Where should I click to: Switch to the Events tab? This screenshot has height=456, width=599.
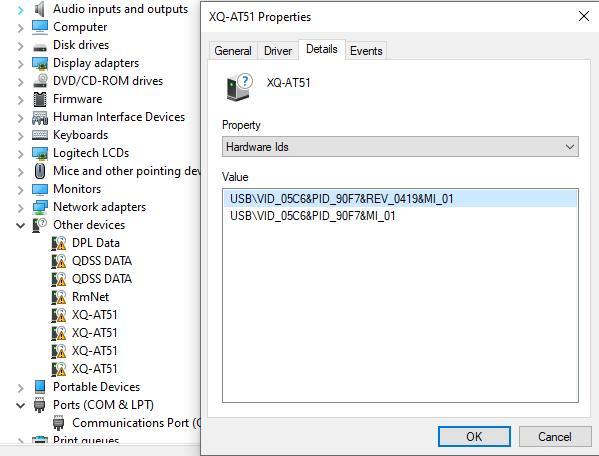click(x=366, y=50)
